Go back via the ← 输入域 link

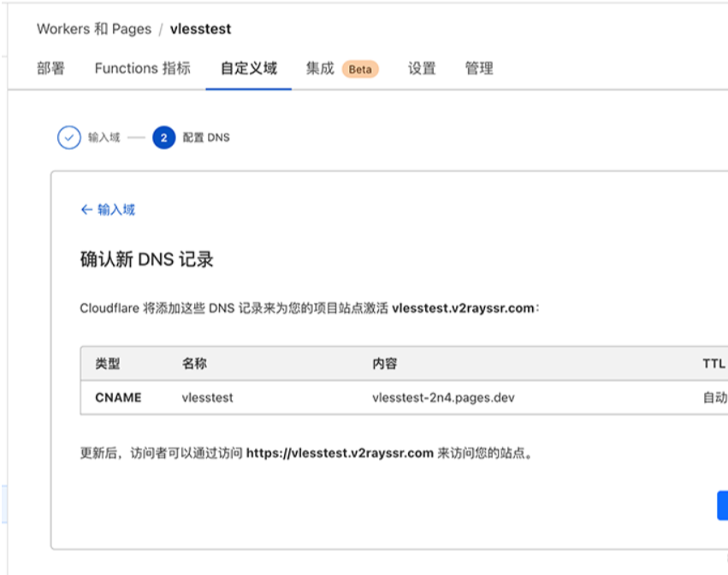108,210
